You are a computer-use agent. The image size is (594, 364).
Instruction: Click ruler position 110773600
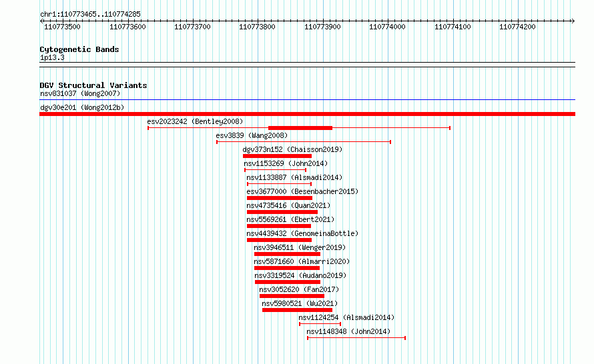coord(127,27)
